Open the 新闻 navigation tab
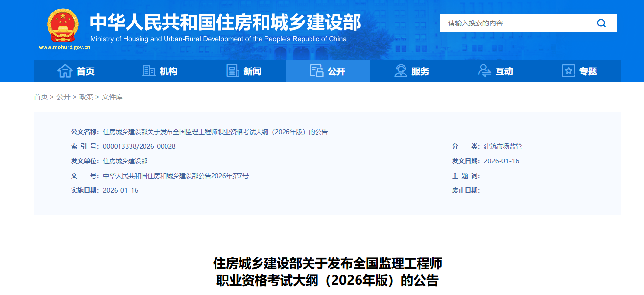Viewport: 644px width, 295px height. [x=252, y=71]
